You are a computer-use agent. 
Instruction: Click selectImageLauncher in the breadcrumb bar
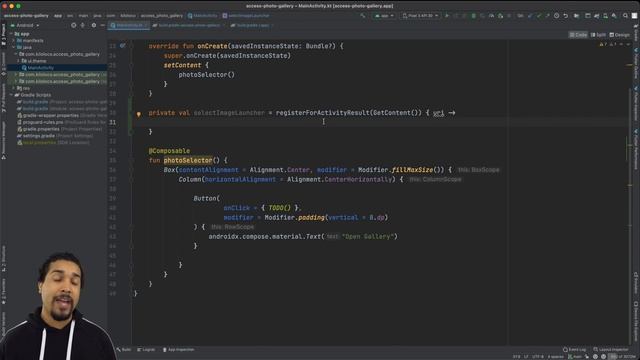[246, 16]
